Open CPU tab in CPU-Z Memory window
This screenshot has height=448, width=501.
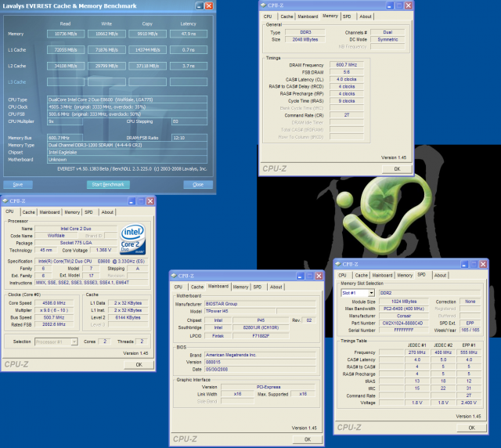268,16
